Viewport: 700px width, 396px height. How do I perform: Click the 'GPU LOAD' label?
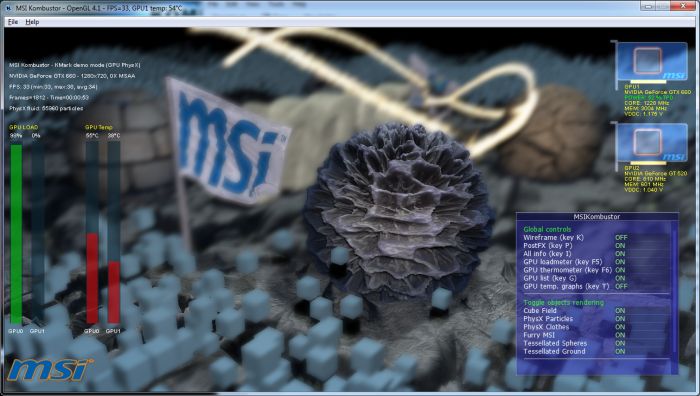tap(24, 127)
